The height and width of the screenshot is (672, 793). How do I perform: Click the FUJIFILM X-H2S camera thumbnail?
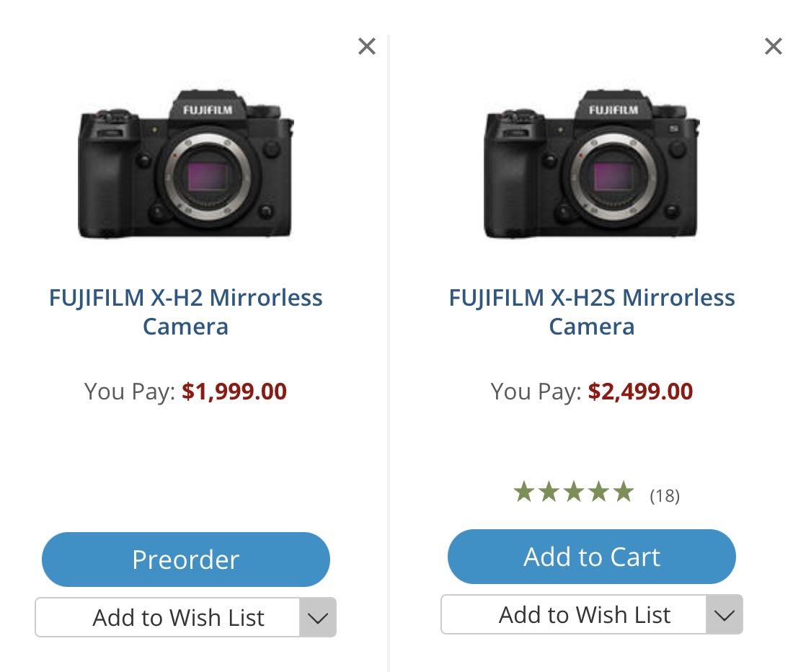(591, 166)
